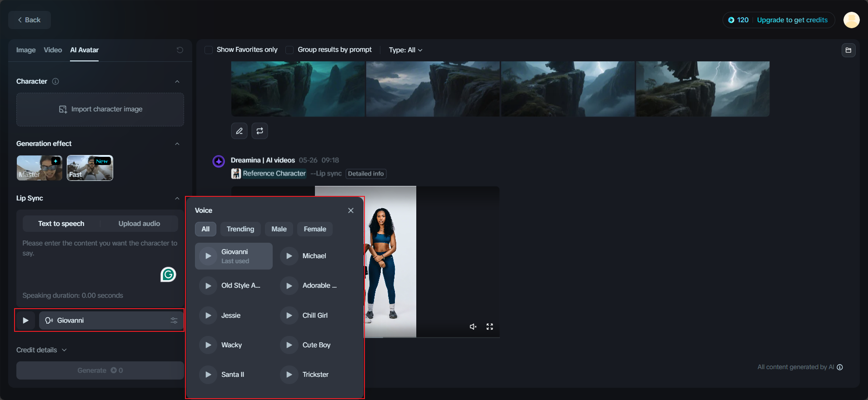Image resolution: width=868 pixels, height=400 pixels.
Task: Play the Jessie voice preview
Action: click(x=208, y=315)
